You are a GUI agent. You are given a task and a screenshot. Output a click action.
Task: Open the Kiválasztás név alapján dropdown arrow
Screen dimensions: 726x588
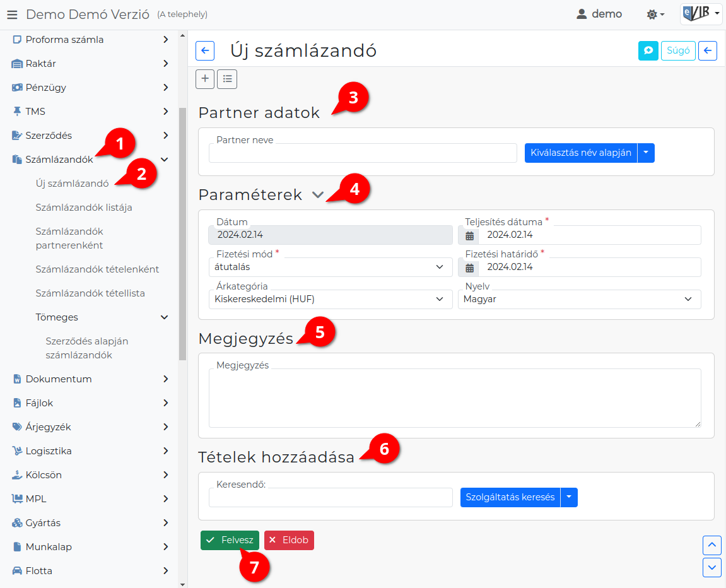pyautogui.click(x=646, y=153)
